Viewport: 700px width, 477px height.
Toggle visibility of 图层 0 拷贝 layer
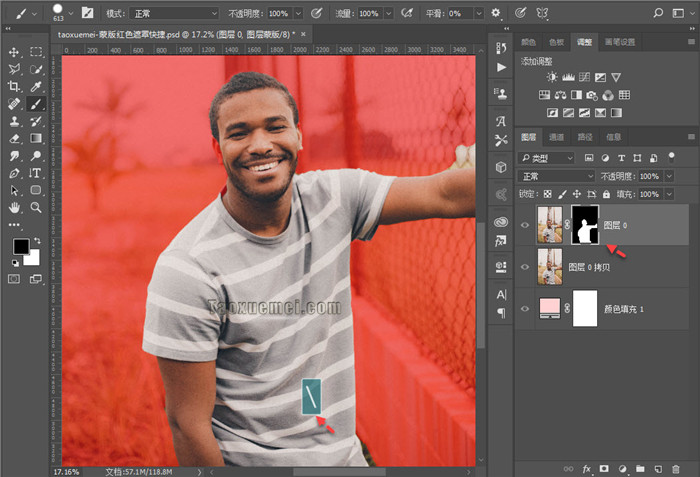[x=526, y=268]
